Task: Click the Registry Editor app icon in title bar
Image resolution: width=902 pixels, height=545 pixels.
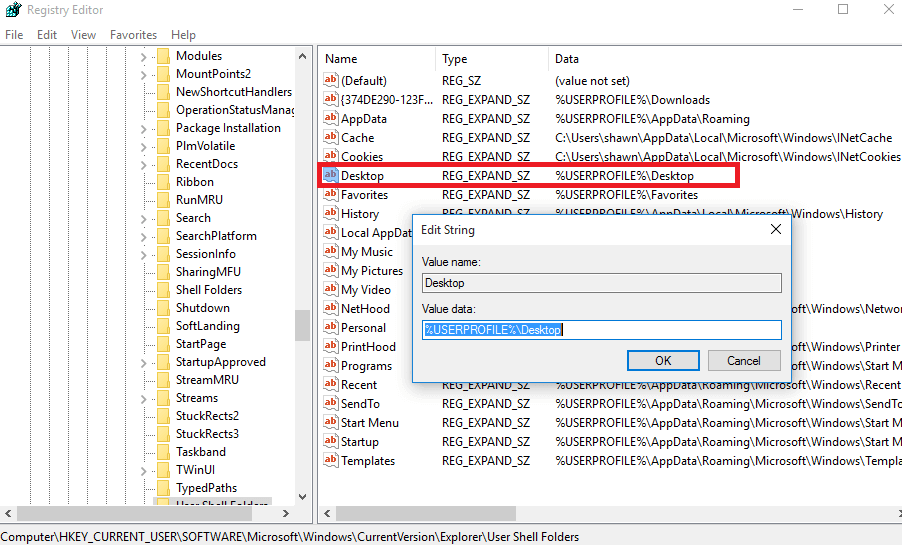Action: coord(11,10)
